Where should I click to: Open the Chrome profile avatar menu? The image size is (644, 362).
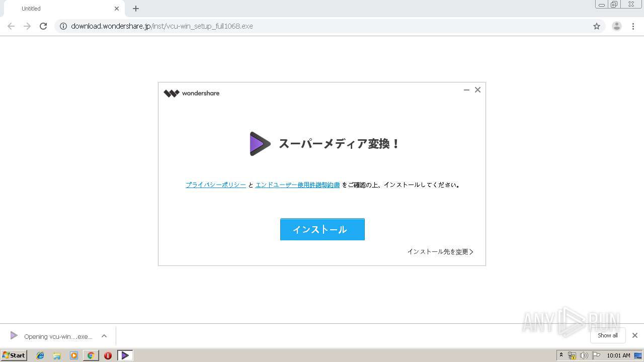tap(617, 26)
